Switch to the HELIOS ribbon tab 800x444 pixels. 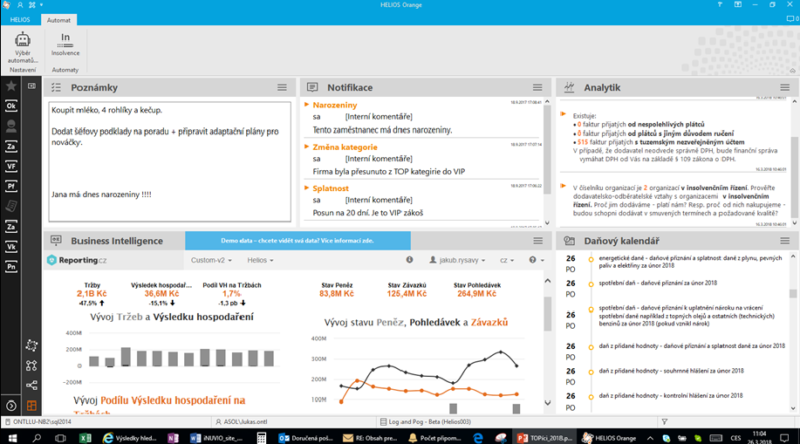pyautogui.click(x=20, y=20)
